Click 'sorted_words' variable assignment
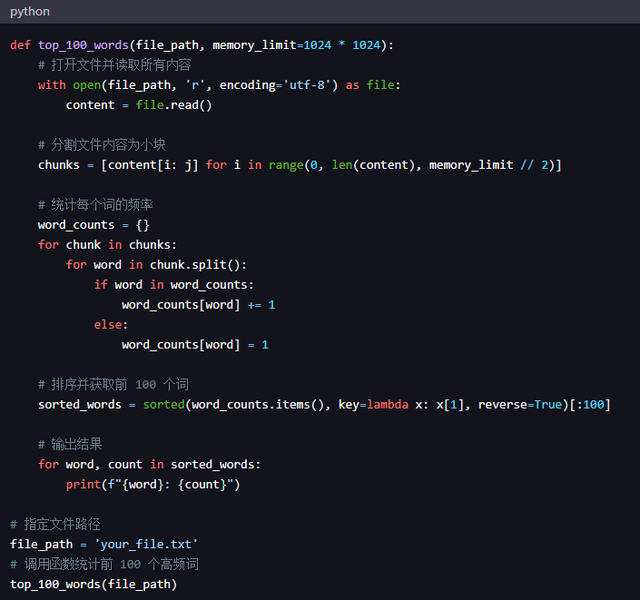The height and width of the screenshot is (600, 640). (80, 404)
